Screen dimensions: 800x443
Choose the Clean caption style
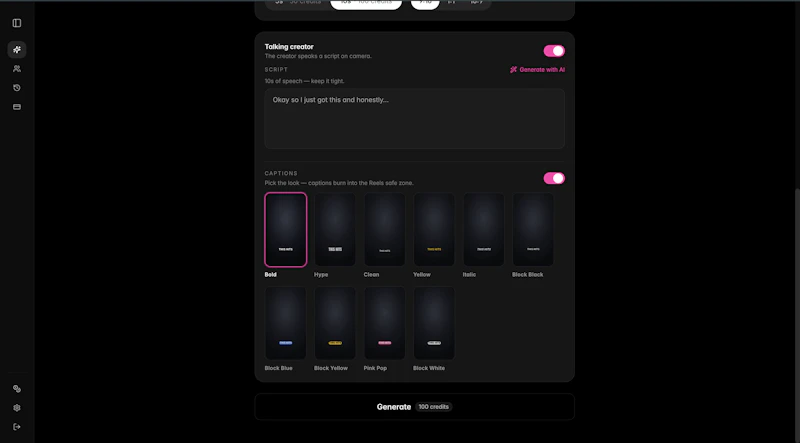point(385,230)
